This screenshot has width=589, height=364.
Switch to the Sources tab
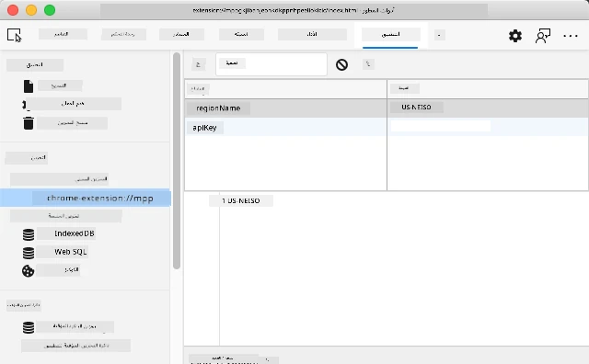click(x=181, y=34)
